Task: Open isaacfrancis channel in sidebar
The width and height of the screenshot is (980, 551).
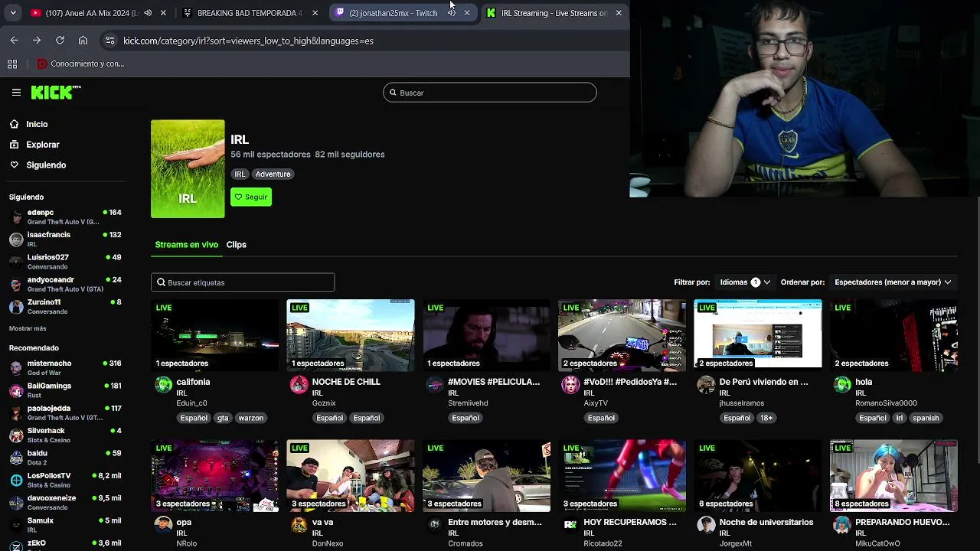Action: [x=65, y=239]
